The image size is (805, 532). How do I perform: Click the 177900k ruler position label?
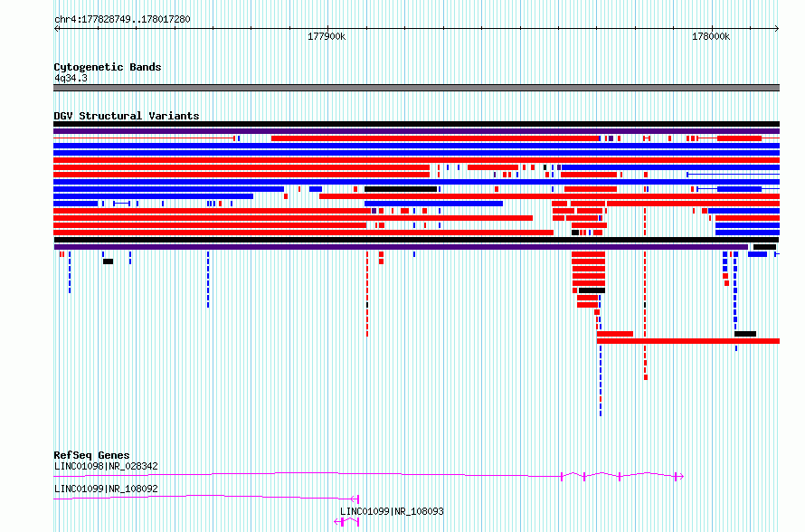tap(327, 36)
